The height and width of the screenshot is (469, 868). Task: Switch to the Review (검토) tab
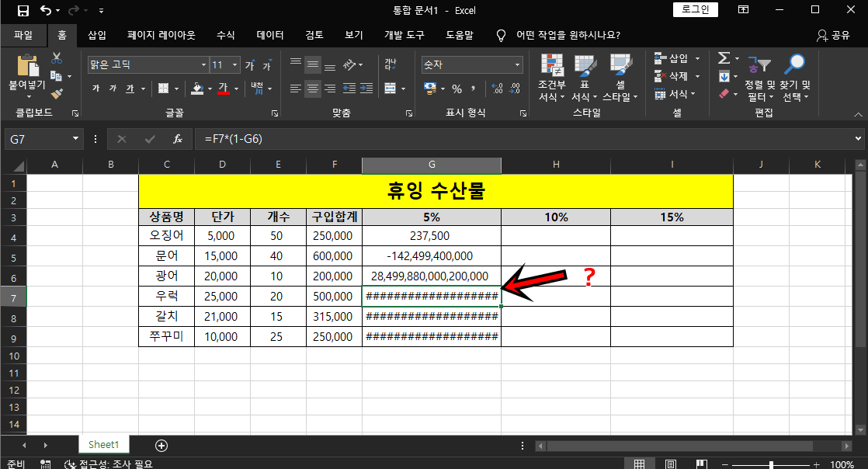click(314, 35)
